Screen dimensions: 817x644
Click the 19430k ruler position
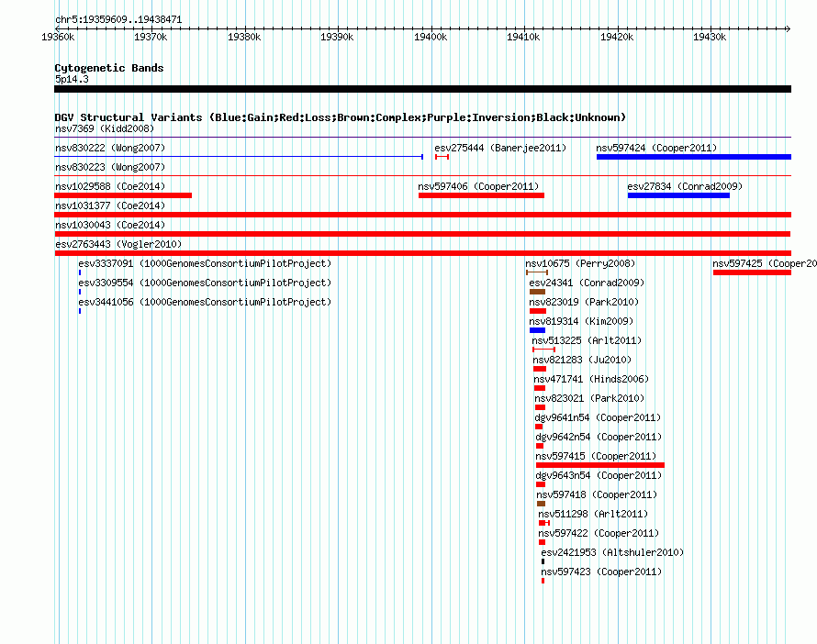coord(710,37)
